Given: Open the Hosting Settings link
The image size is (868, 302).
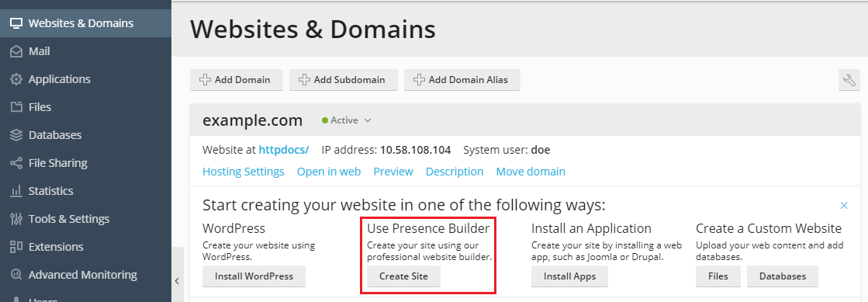Looking at the screenshot, I should click(244, 172).
